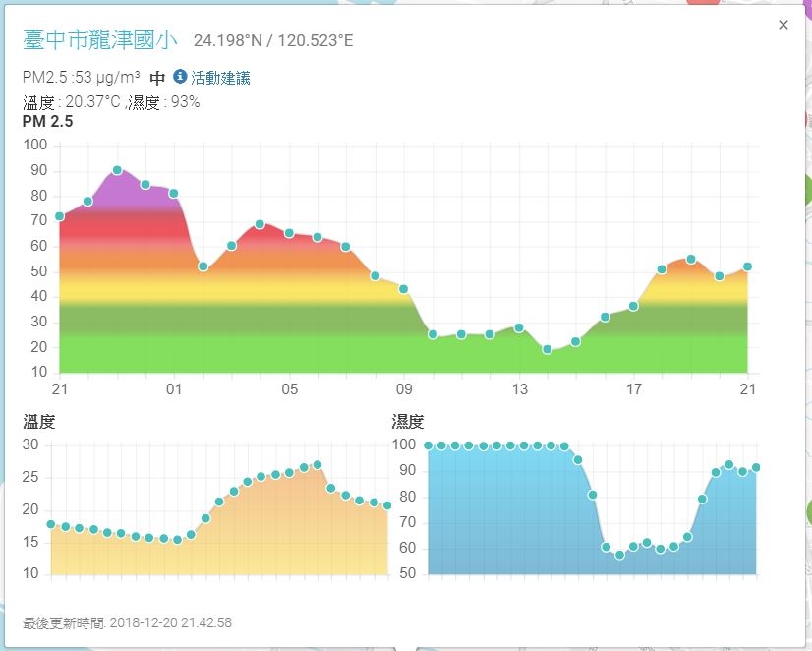Select the last update time 2018-12-20 21:42:58
The width and height of the screenshot is (812, 651).
point(170,622)
